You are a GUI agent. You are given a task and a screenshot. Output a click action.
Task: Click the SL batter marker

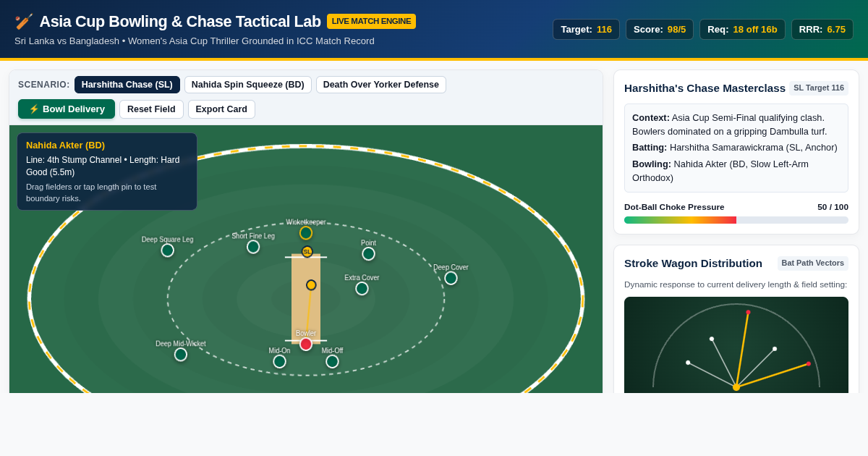click(307, 252)
